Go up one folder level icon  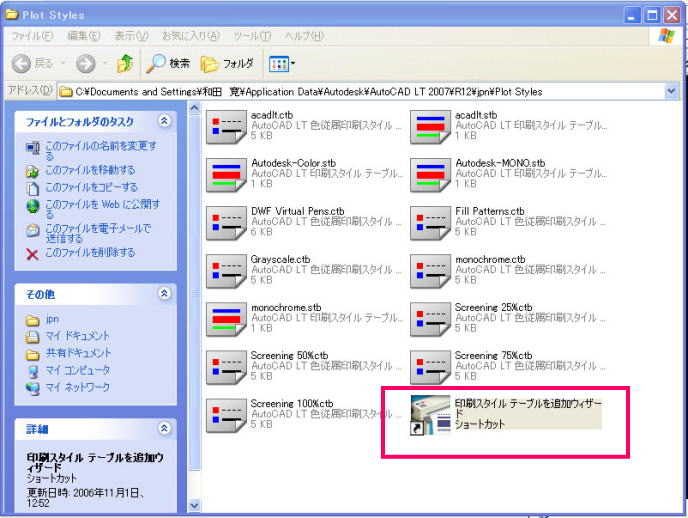(x=125, y=64)
